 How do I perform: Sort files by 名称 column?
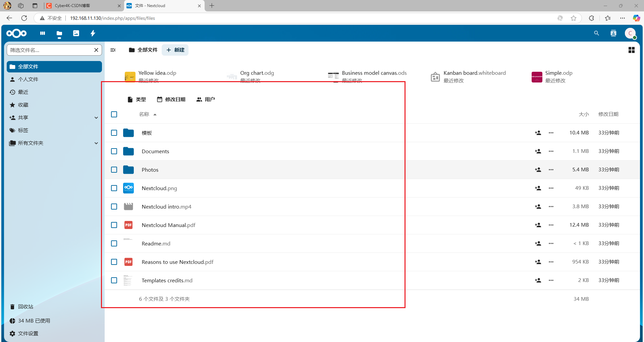click(x=148, y=114)
